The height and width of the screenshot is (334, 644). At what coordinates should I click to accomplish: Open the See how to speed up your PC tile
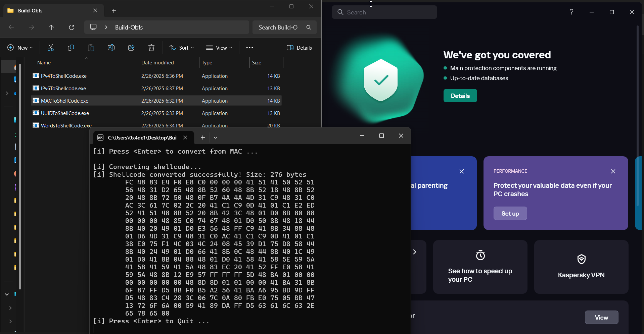coord(480,267)
